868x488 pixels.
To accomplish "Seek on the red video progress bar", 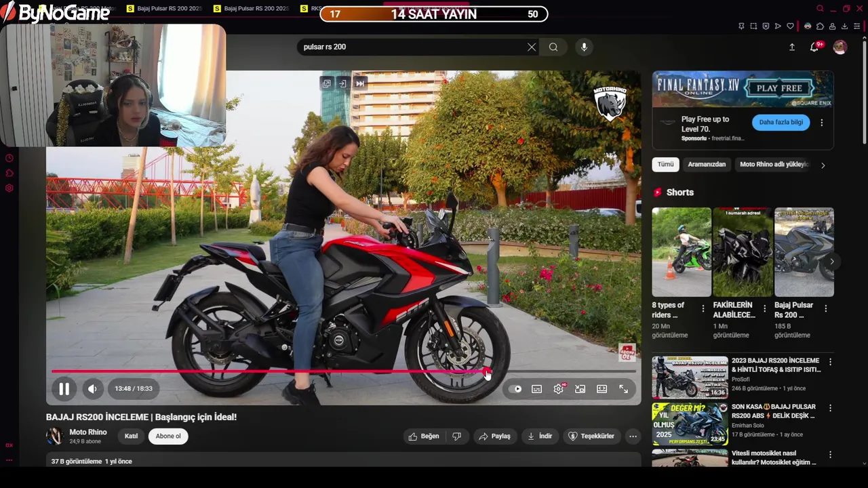I will pyautogui.click(x=344, y=371).
